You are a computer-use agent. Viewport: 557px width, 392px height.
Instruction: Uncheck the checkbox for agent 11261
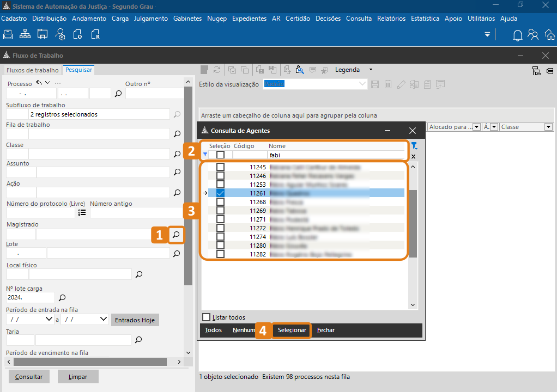221,193
